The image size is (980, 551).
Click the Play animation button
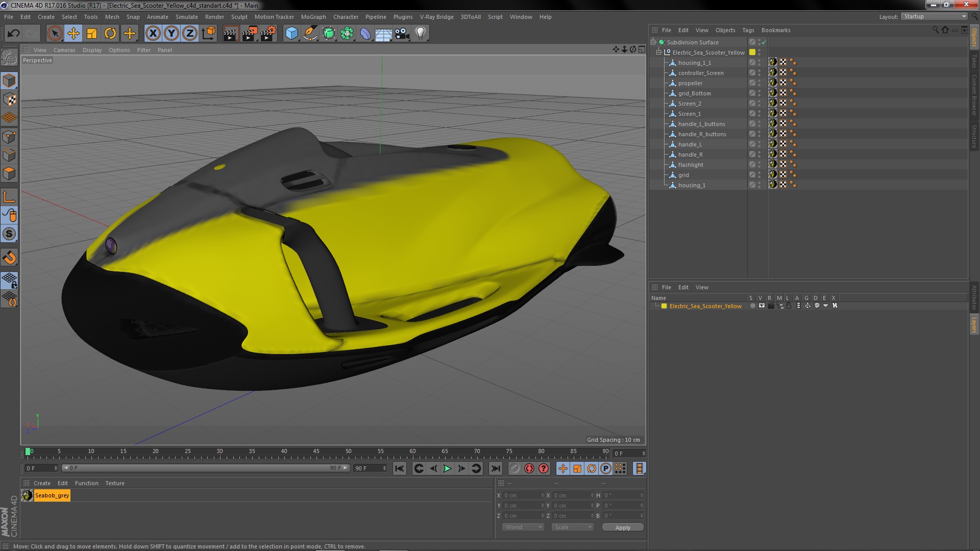[x=447, y=468]
